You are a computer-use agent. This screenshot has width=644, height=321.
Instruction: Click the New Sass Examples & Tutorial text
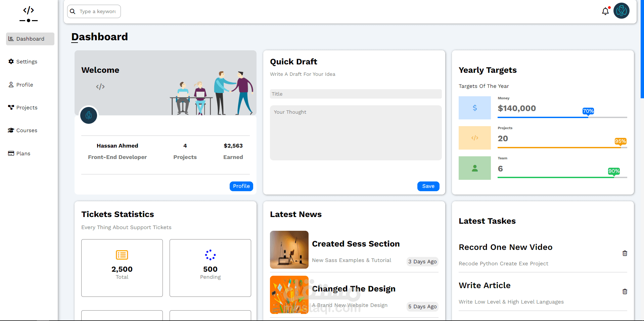point(352,260)
